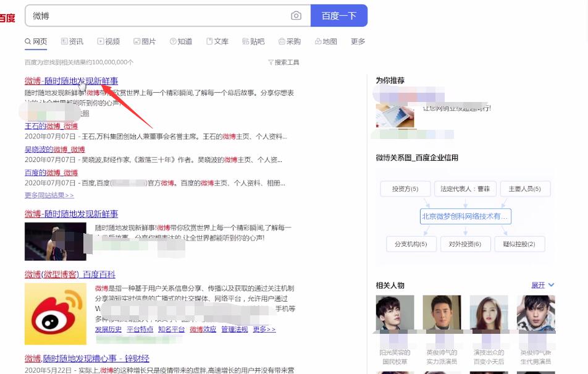Click the 百度一下 search button

coord(339,16)
